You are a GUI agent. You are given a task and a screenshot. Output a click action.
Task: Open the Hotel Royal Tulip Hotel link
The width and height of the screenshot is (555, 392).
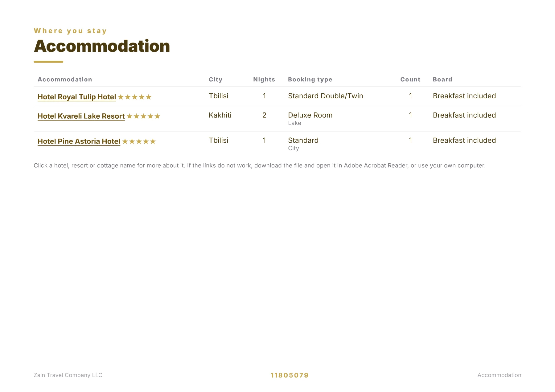click(77, 97)
